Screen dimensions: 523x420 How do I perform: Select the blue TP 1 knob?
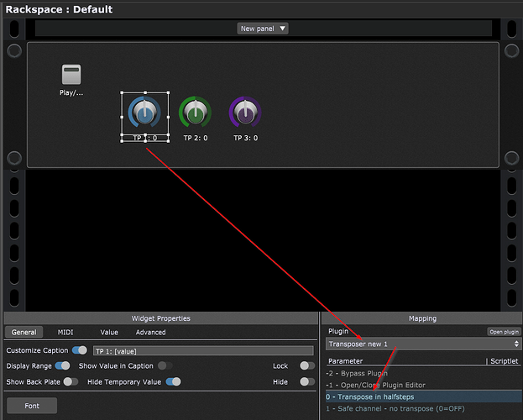[145, 113]
